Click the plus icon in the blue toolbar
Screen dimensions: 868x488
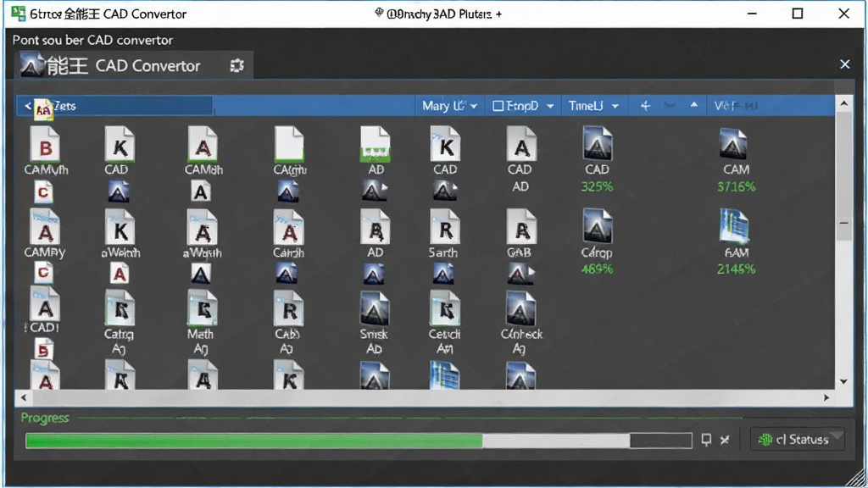point(645,106)
